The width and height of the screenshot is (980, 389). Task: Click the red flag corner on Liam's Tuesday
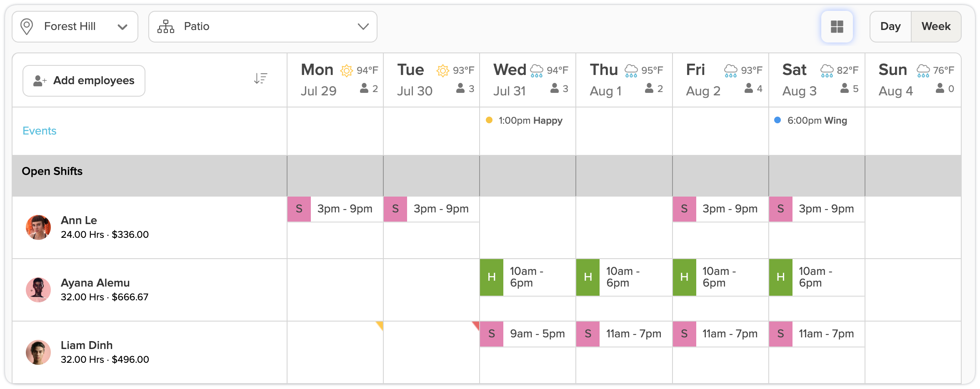coord(476,325)
